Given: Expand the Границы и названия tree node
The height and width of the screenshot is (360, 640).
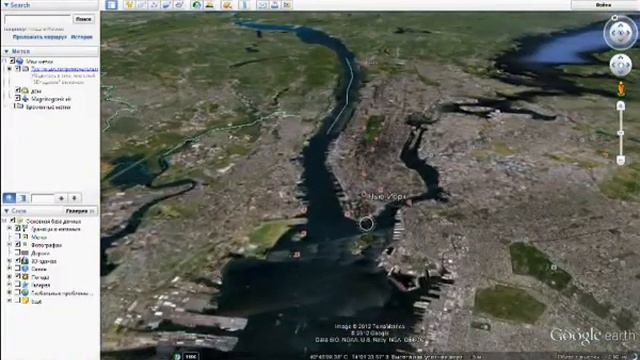Looking at the screenshot, I should coord(9,229).
